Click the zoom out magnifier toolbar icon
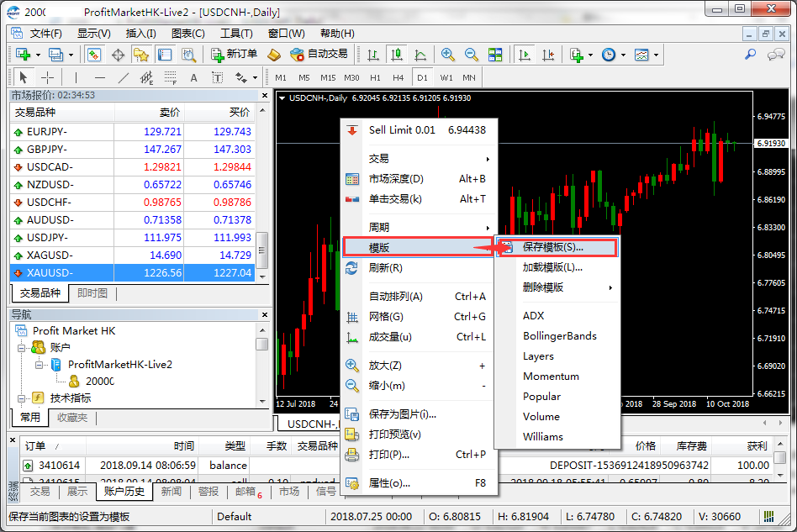This screenshot has width=797, height=532. tap(472, 55)
